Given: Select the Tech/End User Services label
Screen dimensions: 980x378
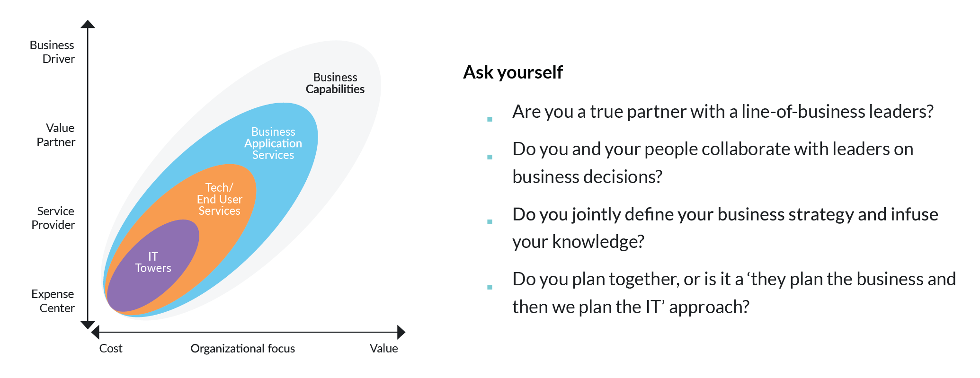Looking at the screenshot, I should point(219,199).
